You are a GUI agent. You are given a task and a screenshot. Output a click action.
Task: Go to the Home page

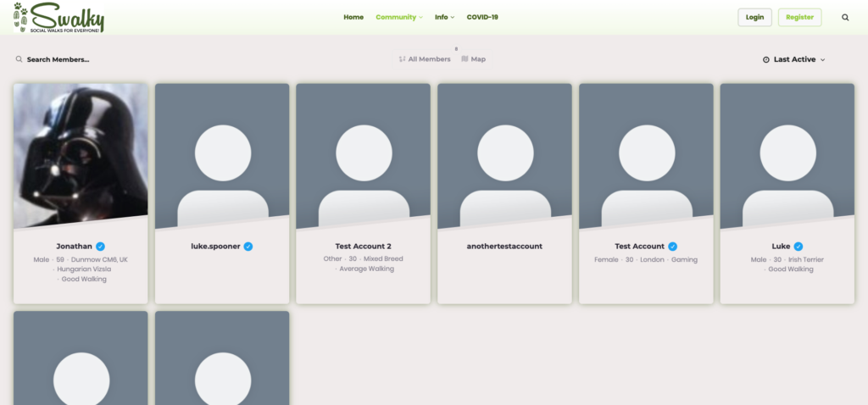353,17
